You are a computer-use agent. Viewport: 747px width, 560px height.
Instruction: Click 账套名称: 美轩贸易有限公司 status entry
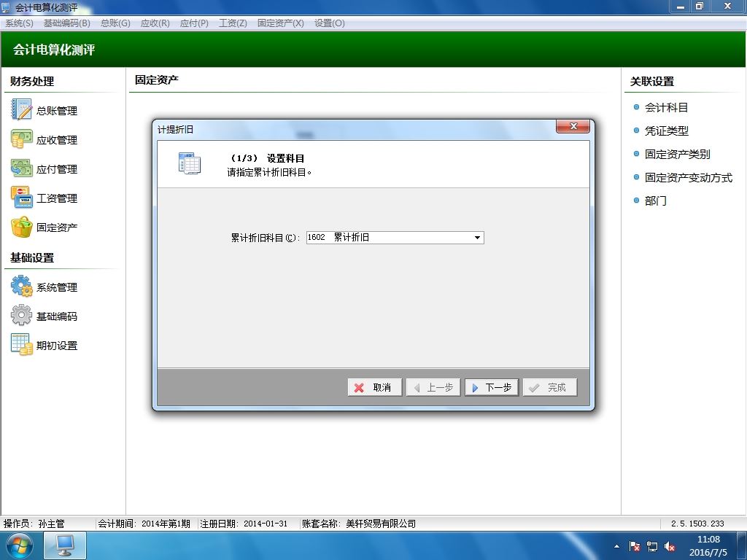click(359, 524)
